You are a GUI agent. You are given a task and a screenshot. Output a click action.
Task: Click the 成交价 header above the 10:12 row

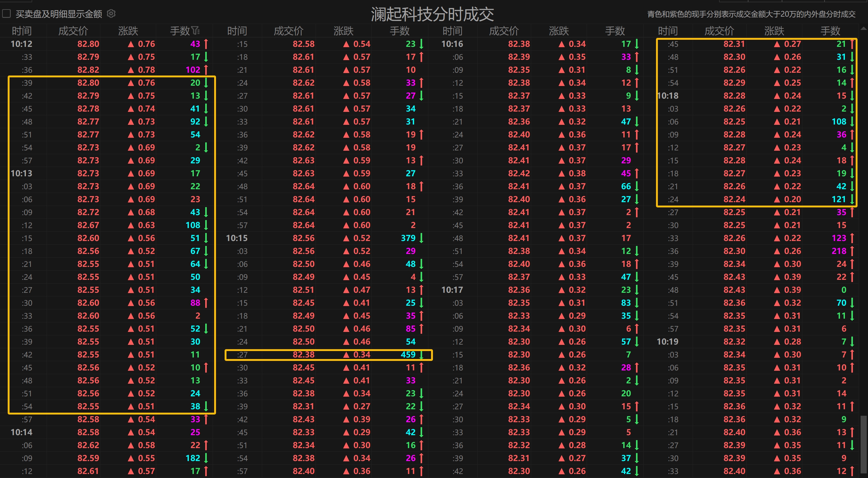click(x=73, y=31)
